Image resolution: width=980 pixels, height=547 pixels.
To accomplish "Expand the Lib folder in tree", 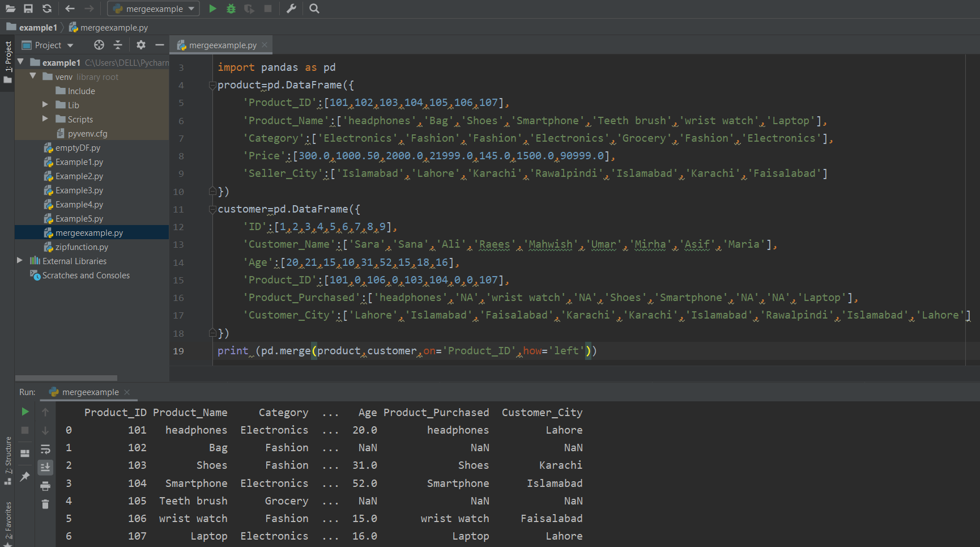I will 45,105.
